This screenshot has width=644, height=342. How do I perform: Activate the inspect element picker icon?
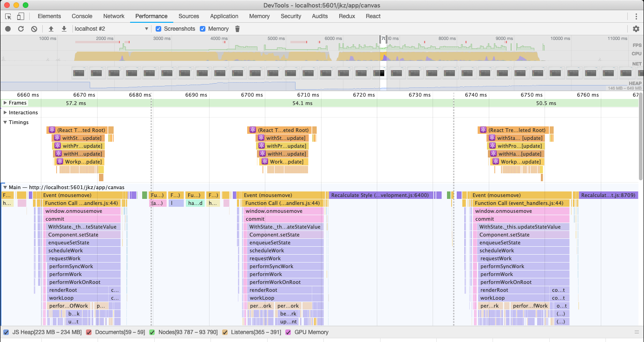(x=8, y=16)
